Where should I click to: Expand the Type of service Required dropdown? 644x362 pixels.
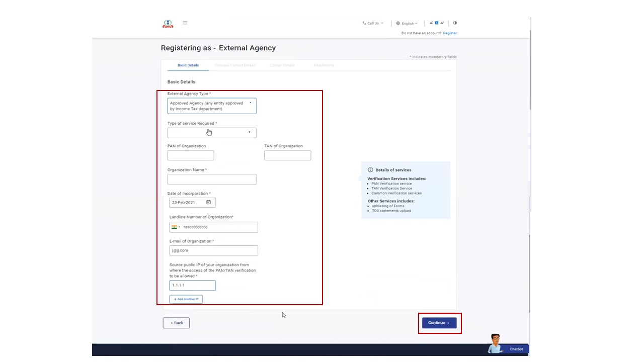[212, 133]
